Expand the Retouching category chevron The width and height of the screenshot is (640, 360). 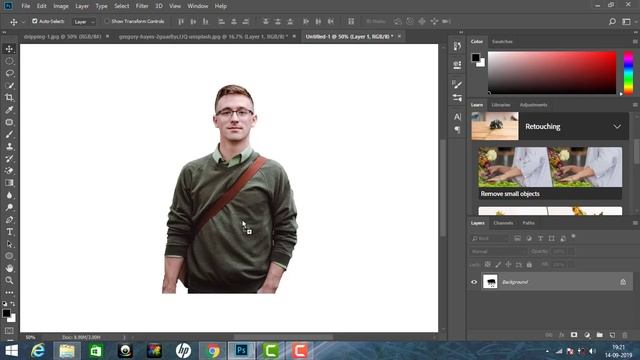[617, 127]
